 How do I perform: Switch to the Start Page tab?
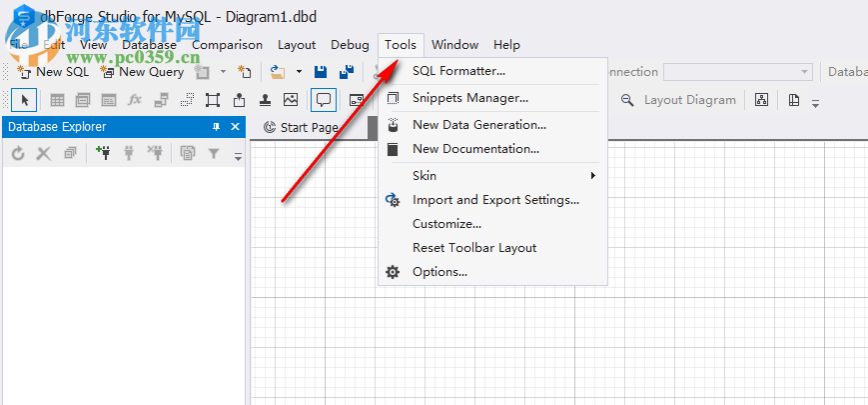pos(302,128)
